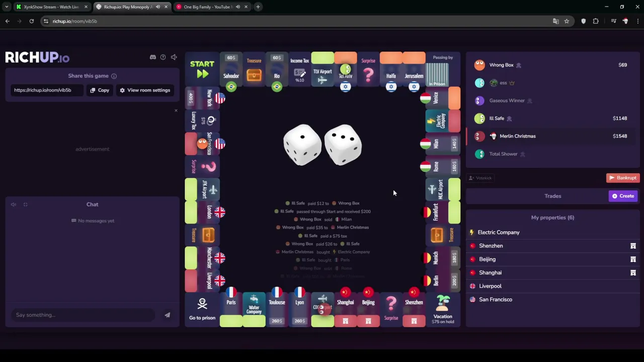Select the MUC Airport tile

pyautogui.click(x=443, y=189)
